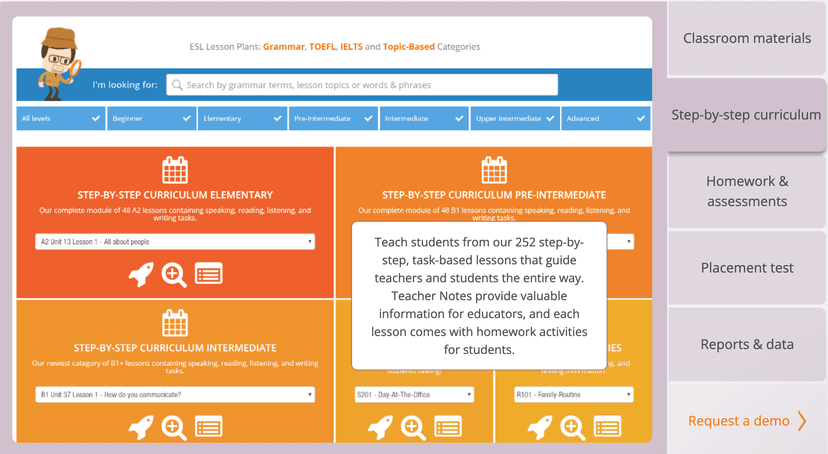Toggle the Beginner level filter
Viewport: 828px width, 454px height.
coord(150,118)
